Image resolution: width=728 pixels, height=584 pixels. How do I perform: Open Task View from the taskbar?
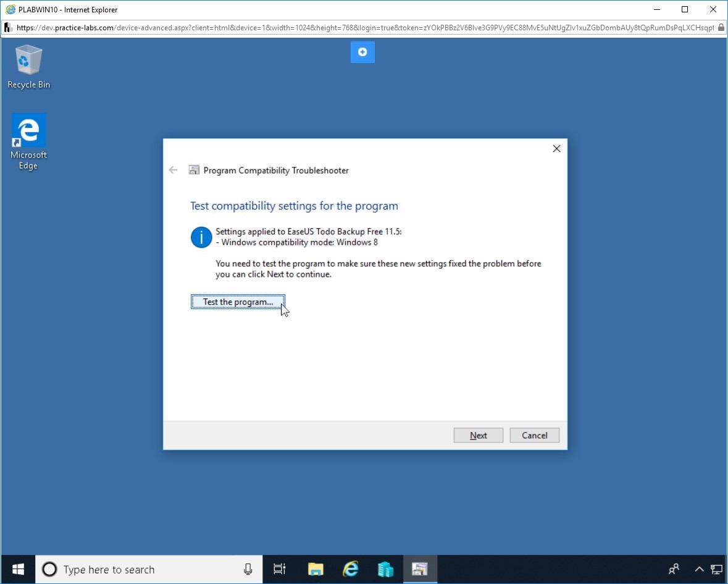[x=280, y=569]
